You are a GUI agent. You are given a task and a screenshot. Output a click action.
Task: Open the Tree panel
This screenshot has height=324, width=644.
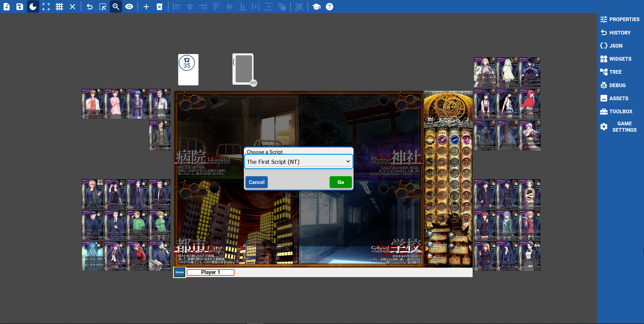[611, 72]
